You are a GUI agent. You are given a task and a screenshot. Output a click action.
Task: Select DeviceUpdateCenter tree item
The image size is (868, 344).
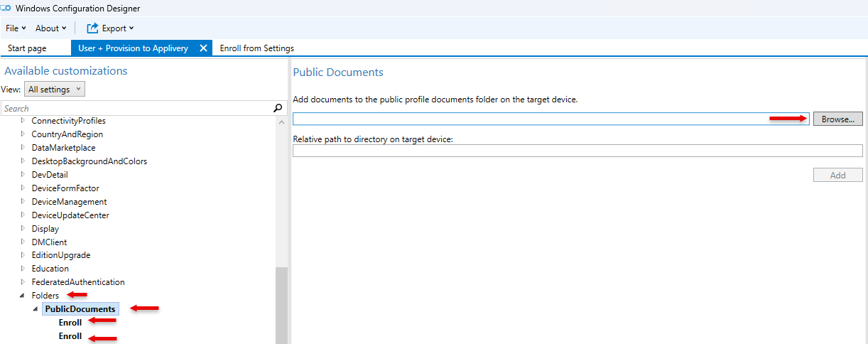(70, 215)
